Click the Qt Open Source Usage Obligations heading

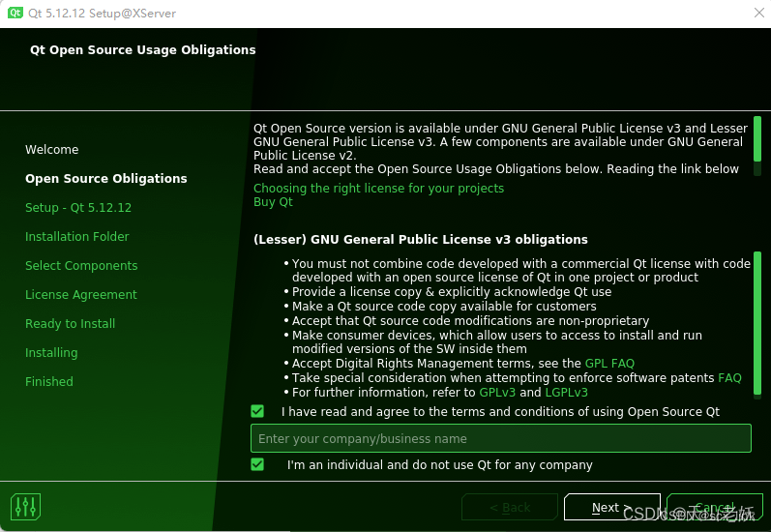[x=142, y=49]
